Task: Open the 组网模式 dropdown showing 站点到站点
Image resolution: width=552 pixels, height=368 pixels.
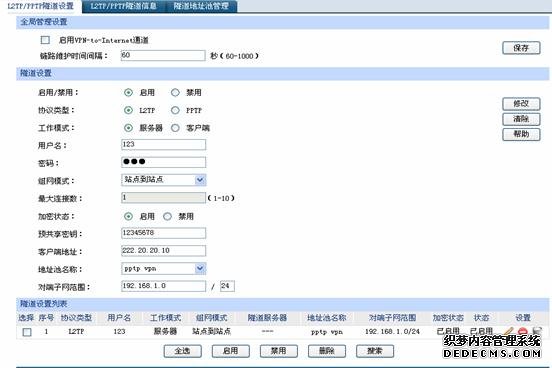Action: tap(163, 180)
